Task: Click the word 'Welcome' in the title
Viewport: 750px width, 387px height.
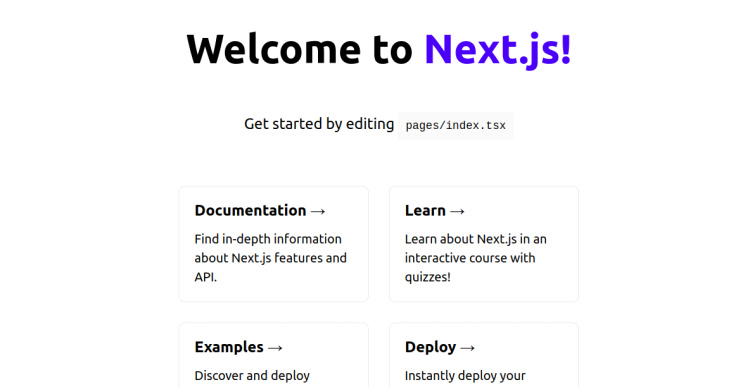Action: 273,49
